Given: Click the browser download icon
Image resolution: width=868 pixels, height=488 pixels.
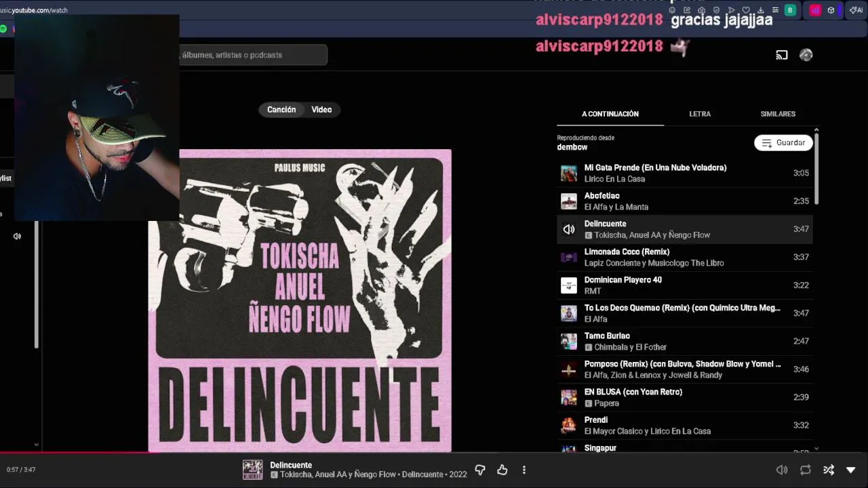Looking at the screenshot, I should tap(761, 10).
